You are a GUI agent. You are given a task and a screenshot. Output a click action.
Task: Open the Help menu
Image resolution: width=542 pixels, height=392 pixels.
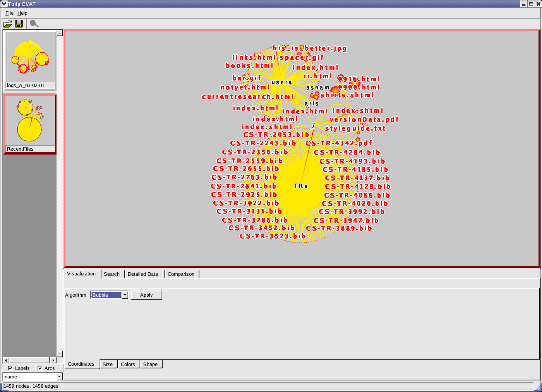22,13
